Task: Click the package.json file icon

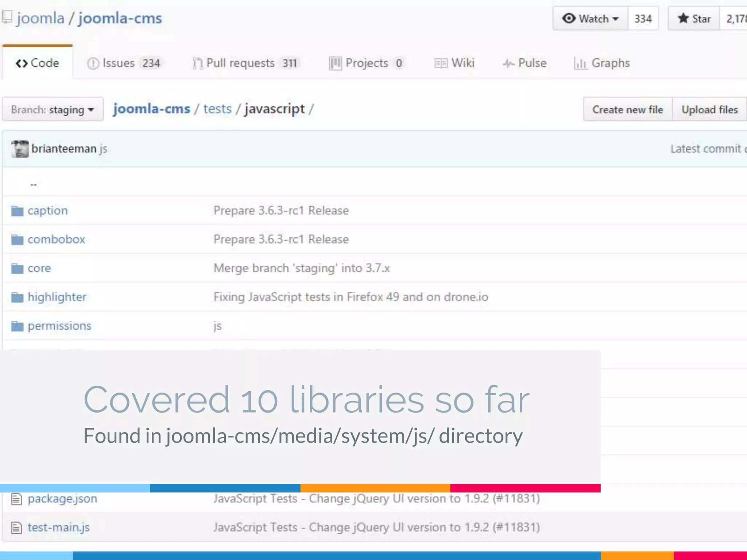Action: (x=16, y=499)
